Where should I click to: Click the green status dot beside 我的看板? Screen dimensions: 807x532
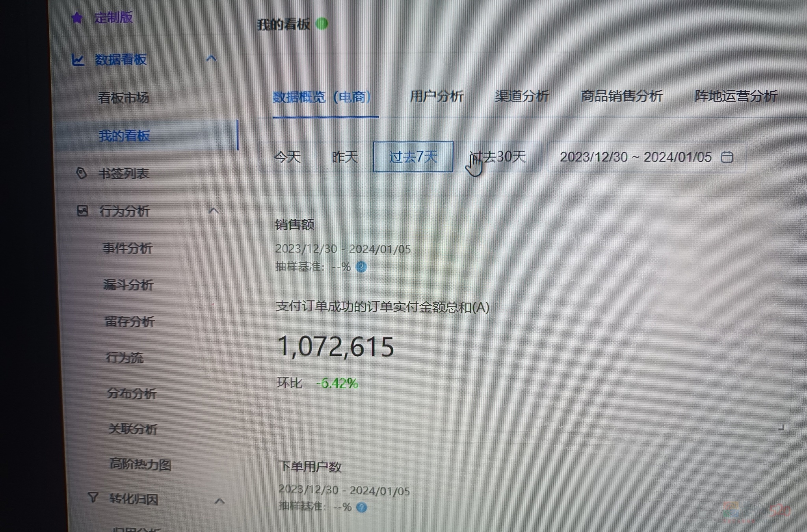point(322,24)
